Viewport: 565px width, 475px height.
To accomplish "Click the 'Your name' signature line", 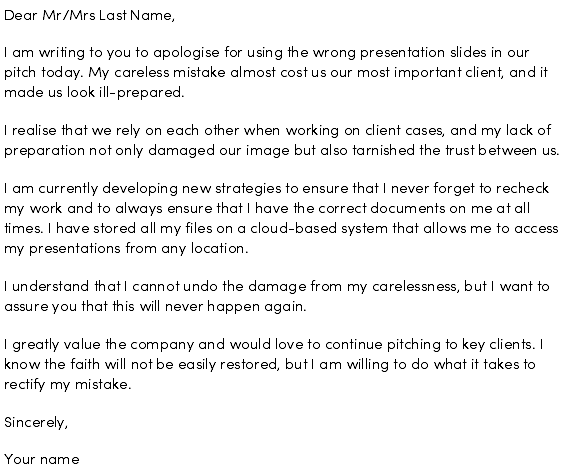I will point(42,460).
